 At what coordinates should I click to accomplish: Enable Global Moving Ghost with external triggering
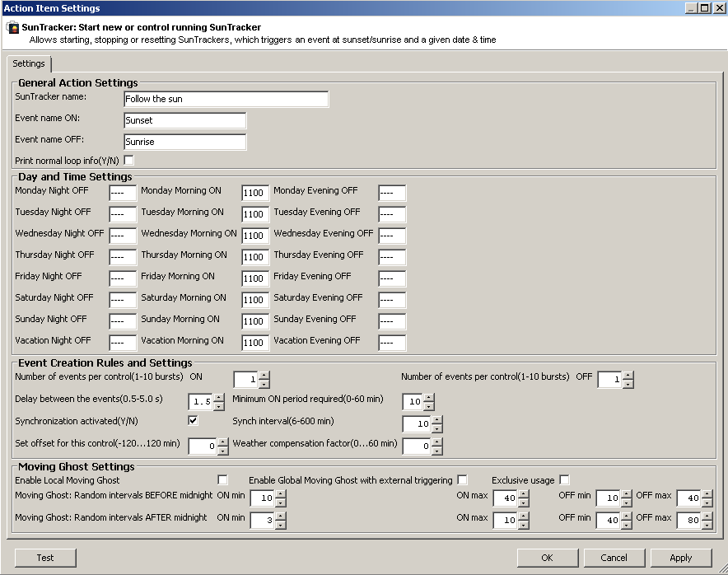click(463, 479)
